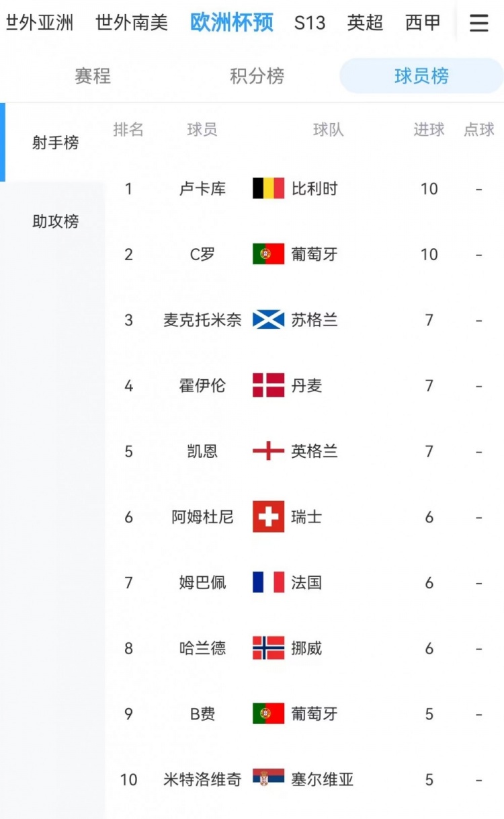Go to the 世外南美 category
The width and height of the screenshot is (504, 819).
[132, 23]
